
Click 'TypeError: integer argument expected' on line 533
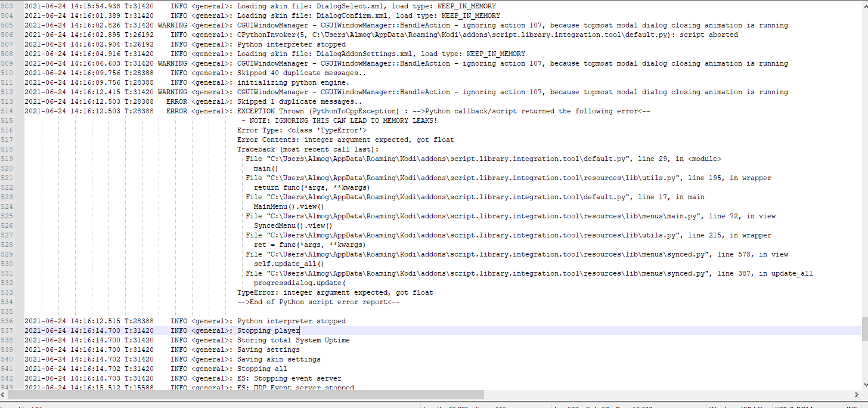[335, 293]
